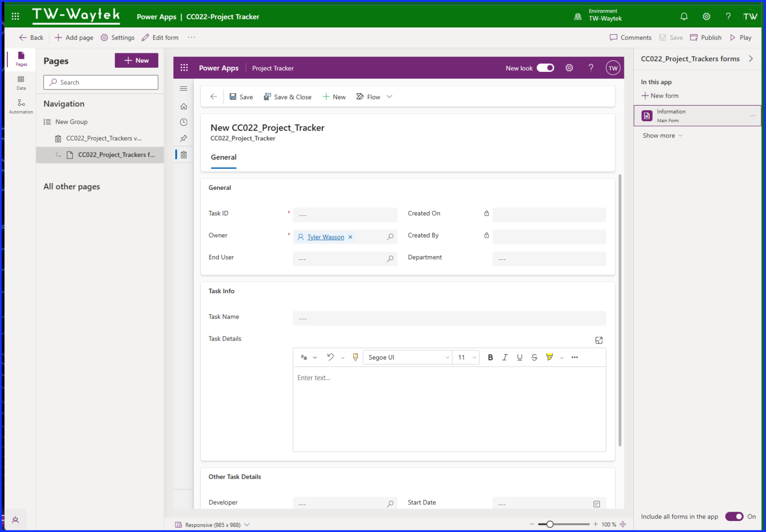Turn off the New look toggle
Screen dimensions: 766x532
pos(545,67)
